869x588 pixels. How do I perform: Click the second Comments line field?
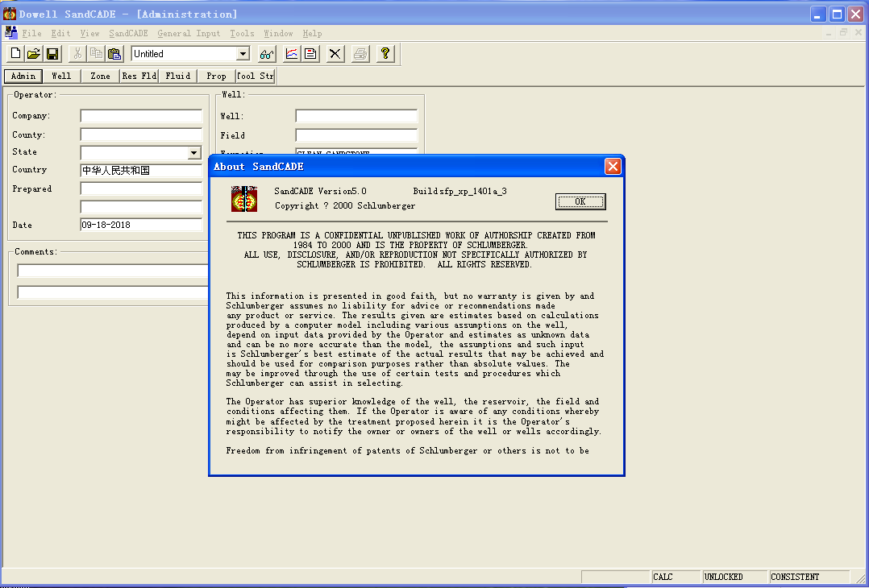113,292
